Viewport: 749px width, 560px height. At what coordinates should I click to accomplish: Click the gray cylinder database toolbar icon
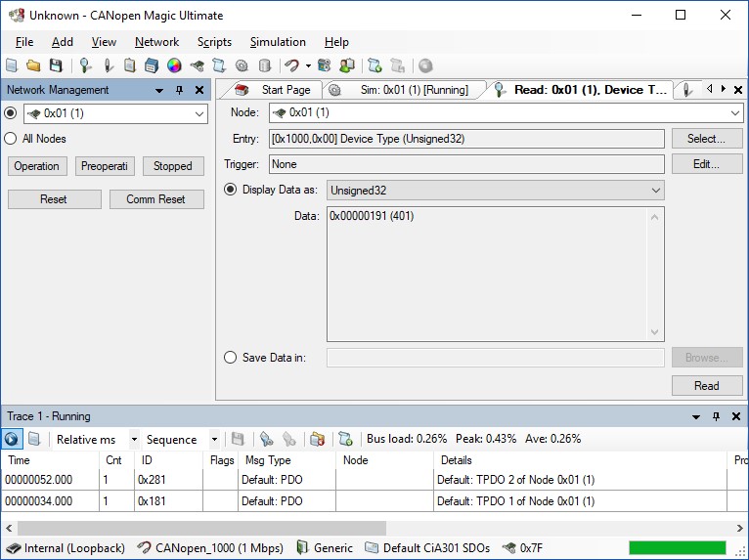click(x=265, y=65)
